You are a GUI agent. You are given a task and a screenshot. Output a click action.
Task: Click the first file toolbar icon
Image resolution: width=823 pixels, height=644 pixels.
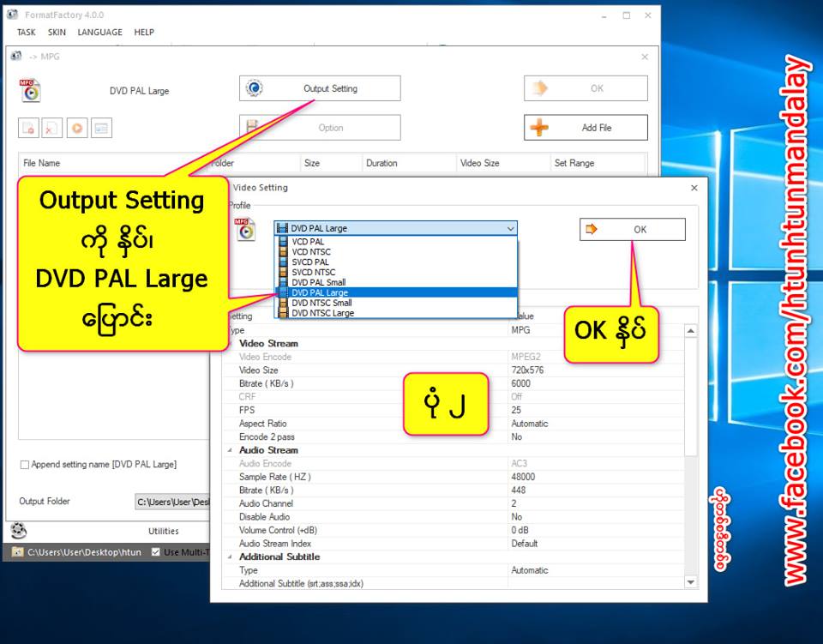(x=29, y=128)
